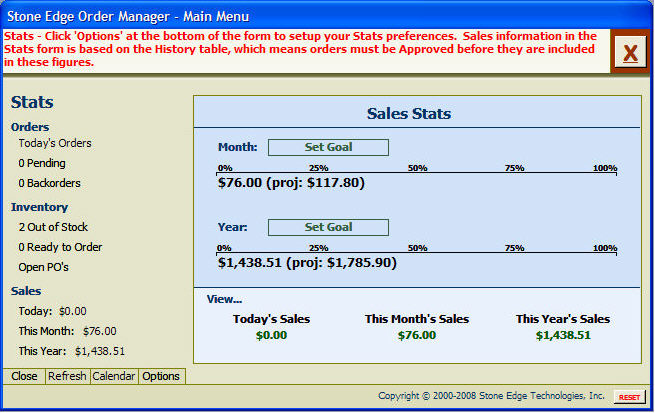655x413 pixels.
Task: Open Today's Orders in Stats list
Action: 55,143
